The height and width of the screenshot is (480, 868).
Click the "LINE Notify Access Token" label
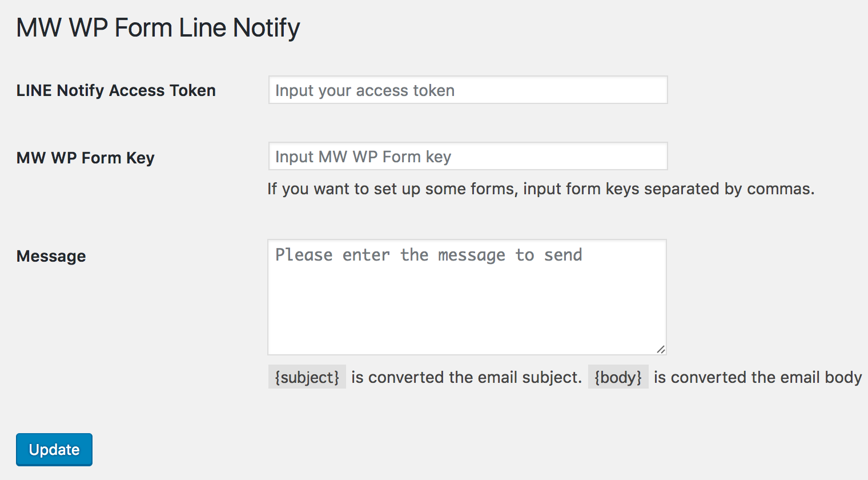116,90
